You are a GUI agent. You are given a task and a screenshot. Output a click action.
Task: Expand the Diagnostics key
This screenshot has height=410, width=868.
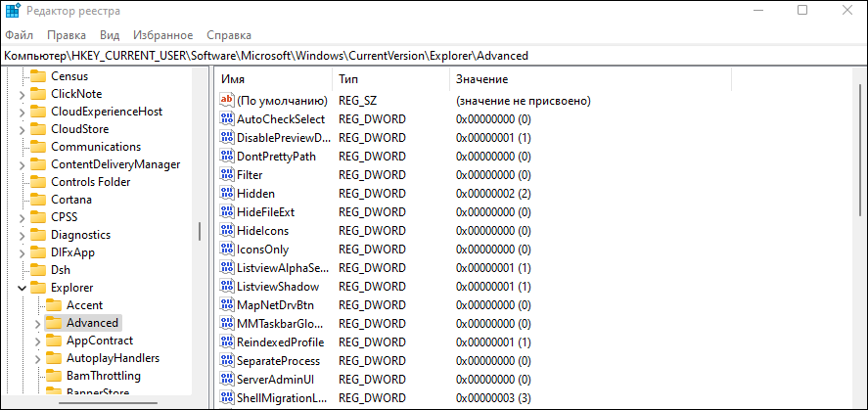click(x=22, y=236)
